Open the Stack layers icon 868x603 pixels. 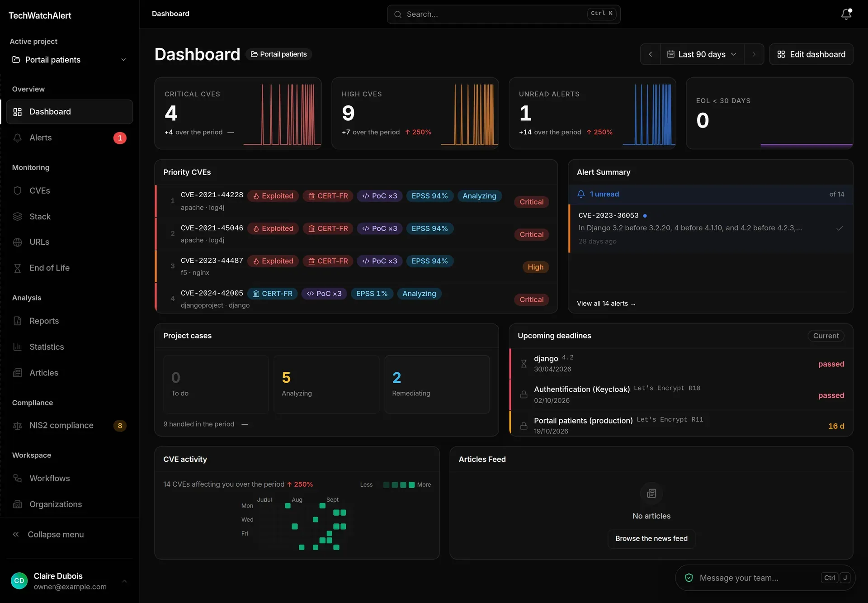[x=18, y=217]
